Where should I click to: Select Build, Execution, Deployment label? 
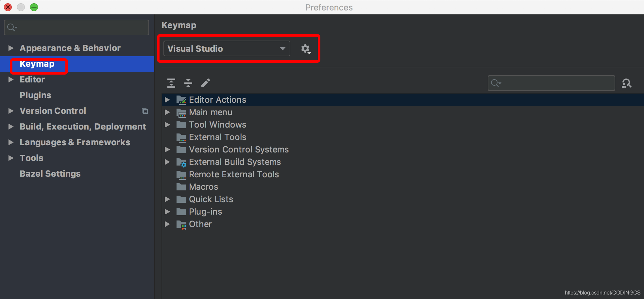pos(83,127)
